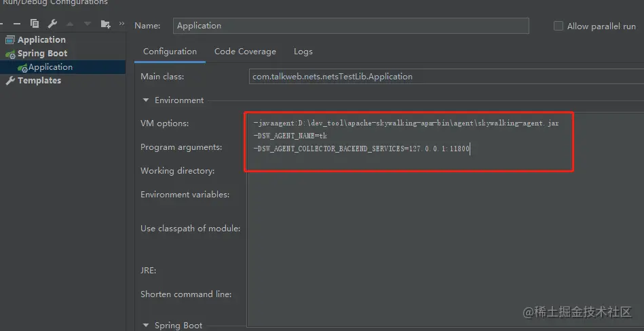This screenshot has height=331, width=644.
Task: Switch to the Code Coverage tab
Action: point(245,52)
